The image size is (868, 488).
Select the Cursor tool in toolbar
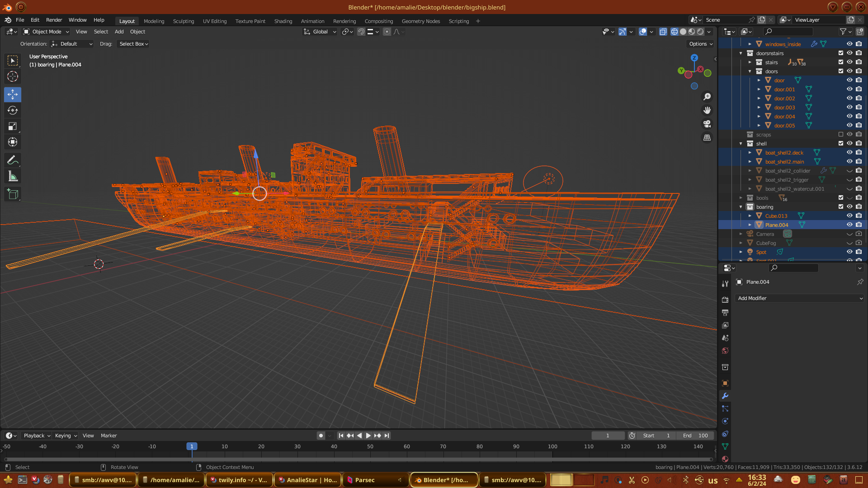coord(13,76)
